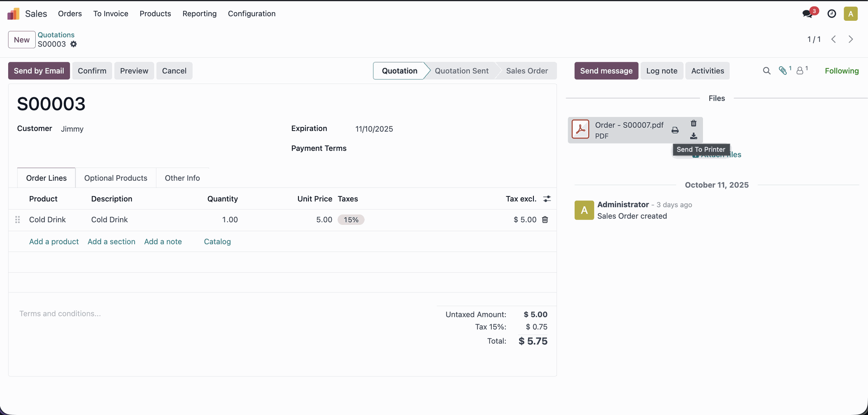Screen dimensions: 868x415
Task: Click the Add a product link
Action: [54, 242]
